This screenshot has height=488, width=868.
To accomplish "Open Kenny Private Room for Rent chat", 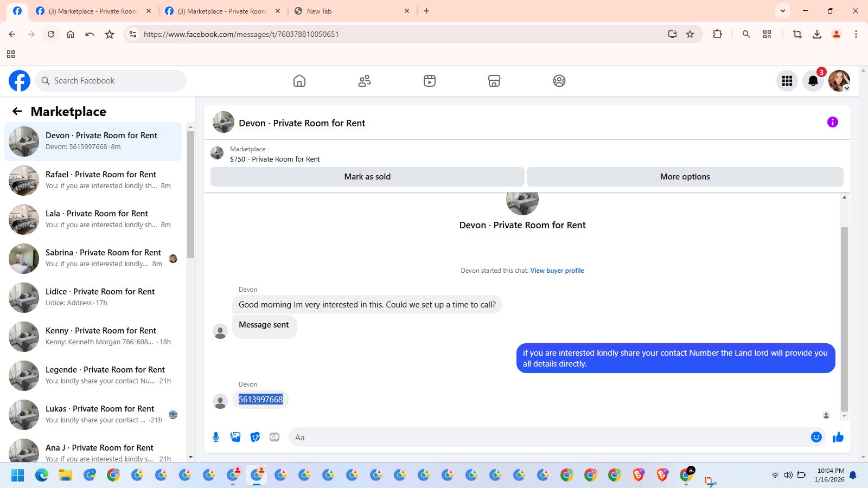I will click(x=93, y=337).
